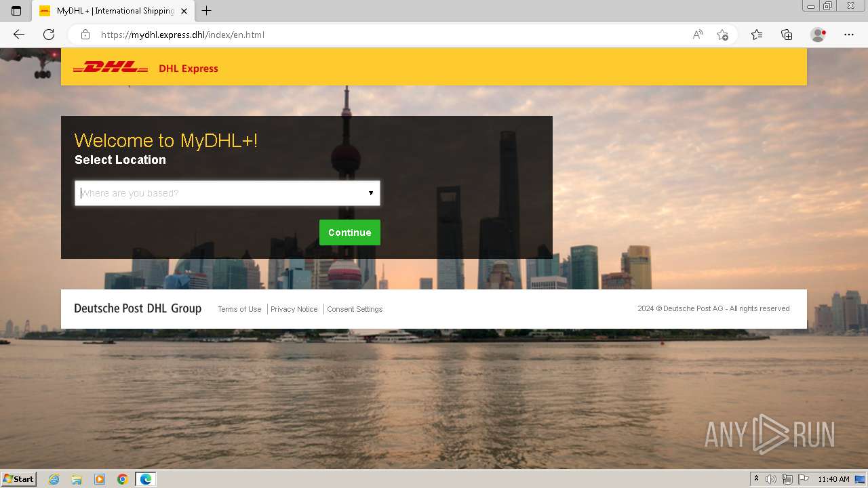Add this page to favorites star

(x=722, y=35)
